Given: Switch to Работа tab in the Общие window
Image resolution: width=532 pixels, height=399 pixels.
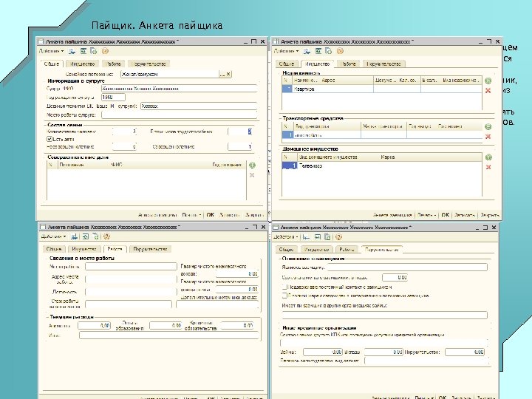Looking at the screenshot, I should tap(114, 64).
